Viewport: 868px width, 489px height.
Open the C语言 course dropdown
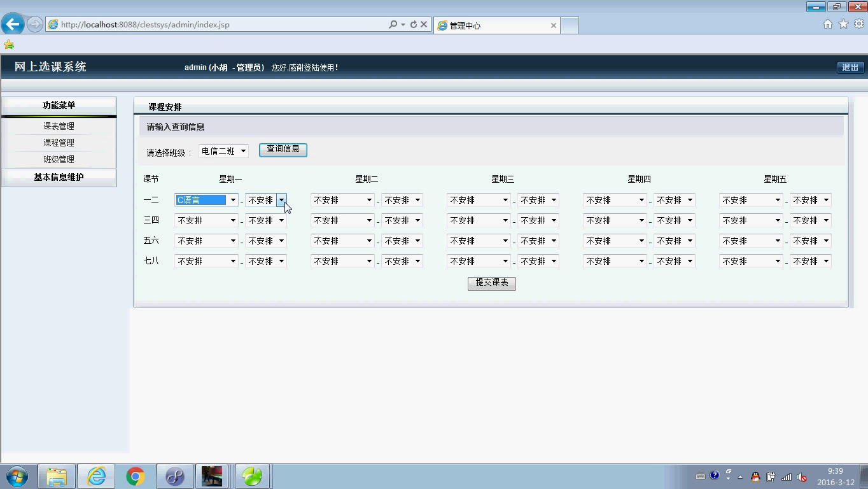pos(206,200)
